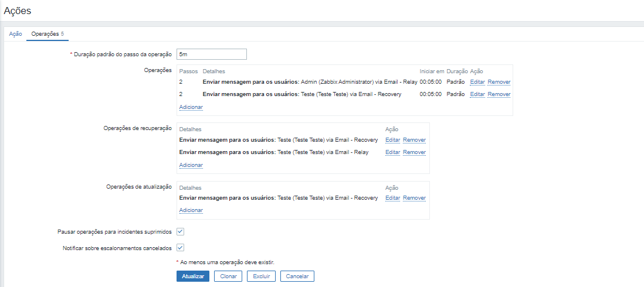Add a new recovery operation
Viewport: 644px width, 287px height.
(x=191, y=165)
